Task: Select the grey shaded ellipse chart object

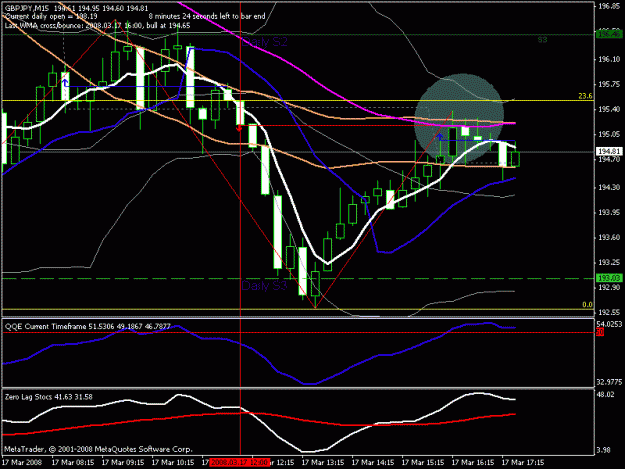Action: pos(459,118)
